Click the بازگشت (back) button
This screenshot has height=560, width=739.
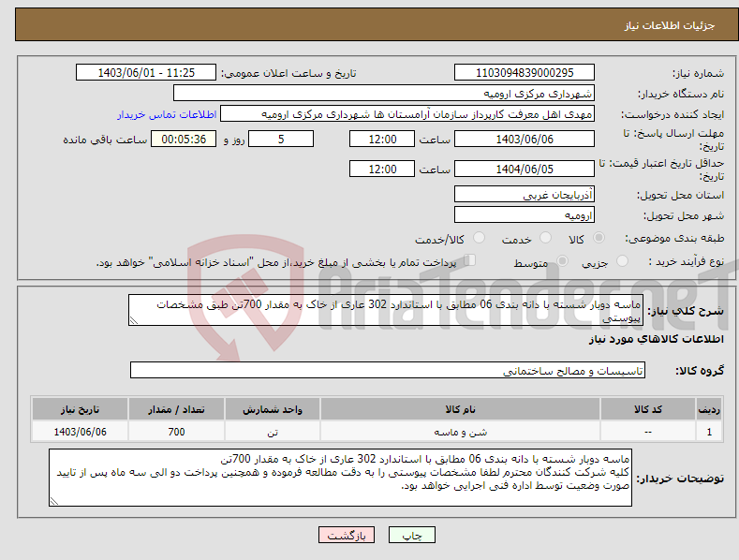tap(347, 535)
